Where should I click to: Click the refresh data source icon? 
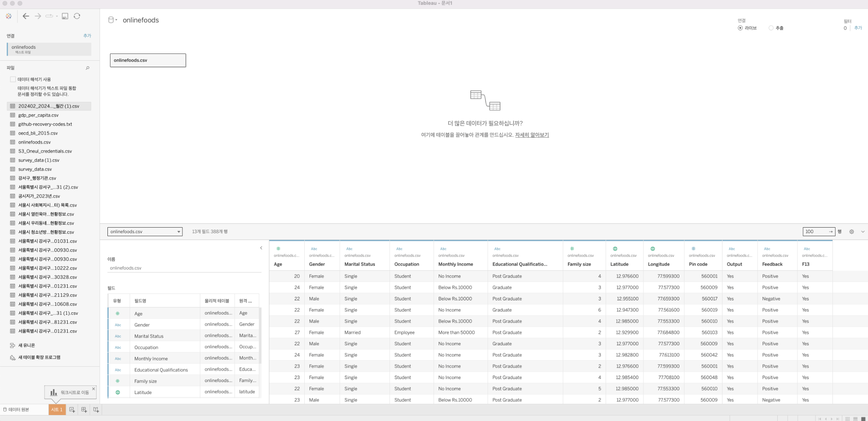pyautogui.click(x=77, y=16)
